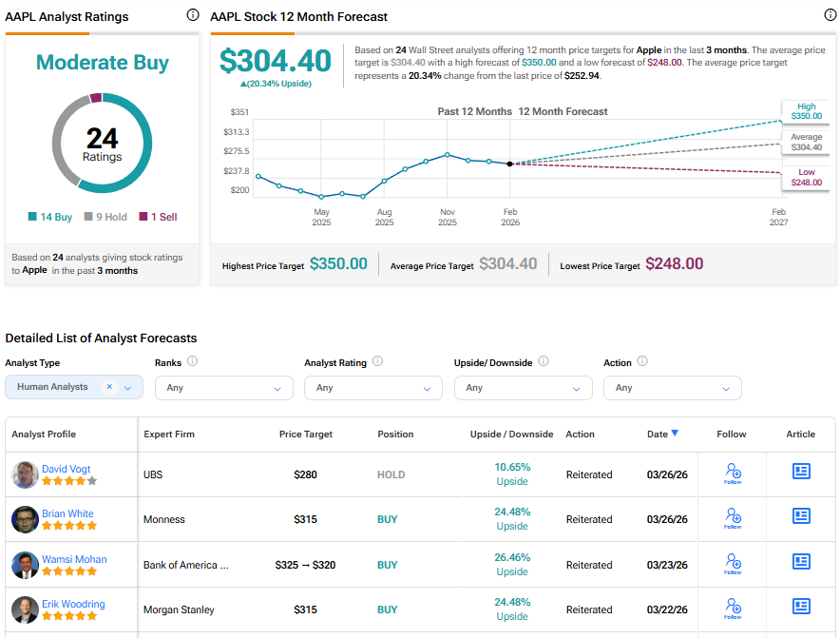
Task: Open the Ranks dropdown
Action: (224, 388)
